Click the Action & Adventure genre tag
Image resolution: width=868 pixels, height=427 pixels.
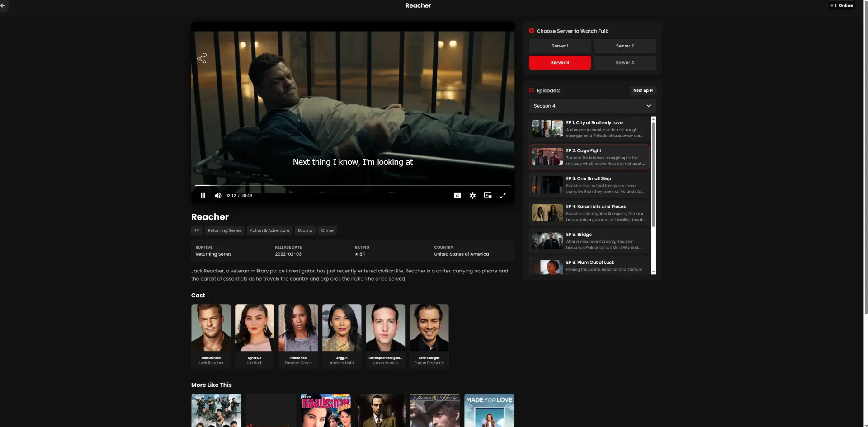coord(269,230)
